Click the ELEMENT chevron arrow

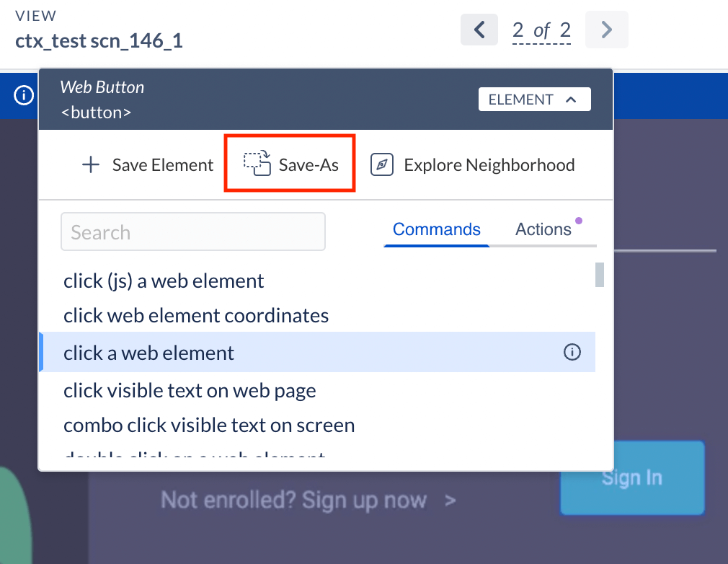[572, 100]
